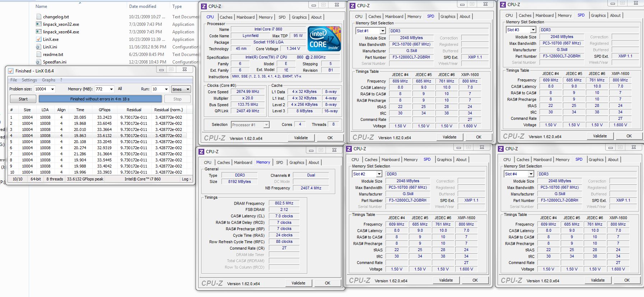Click the readme.txt document icon
This screenshot has width=644, height=297.
coord(39,54)
